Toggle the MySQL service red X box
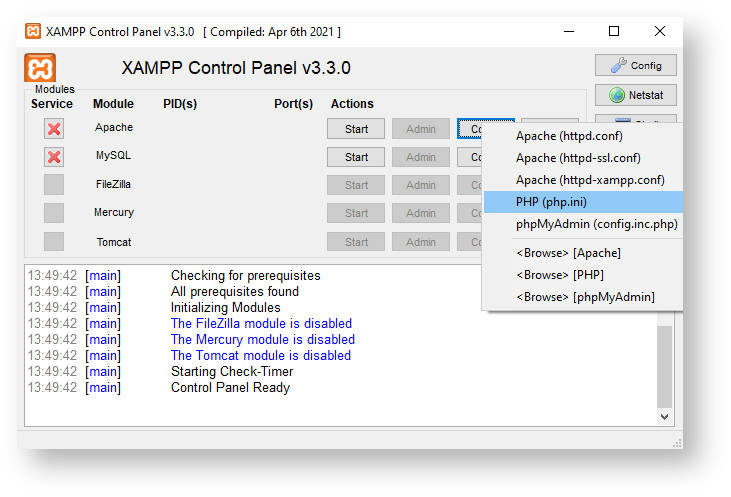This screenshot has width=731, height=497. [54, 157]
